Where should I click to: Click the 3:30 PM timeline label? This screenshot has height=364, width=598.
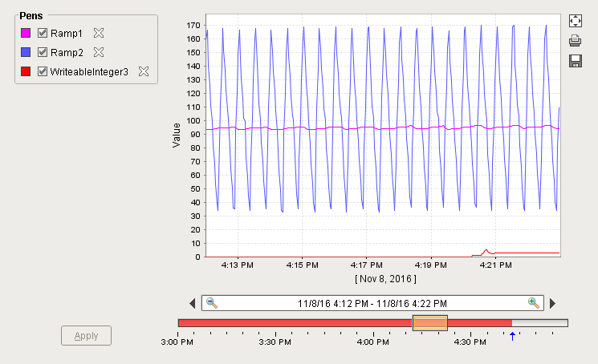(275, 342)
